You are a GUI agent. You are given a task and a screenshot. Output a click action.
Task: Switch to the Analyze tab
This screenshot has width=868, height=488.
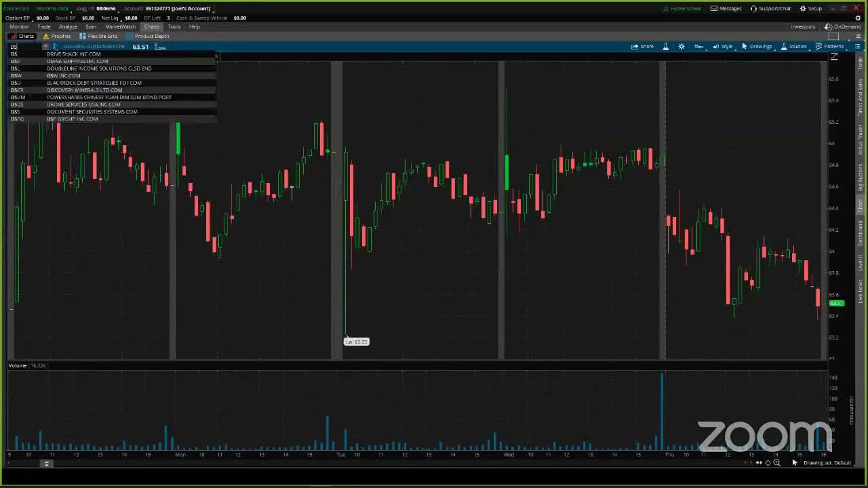click(68, 26)
